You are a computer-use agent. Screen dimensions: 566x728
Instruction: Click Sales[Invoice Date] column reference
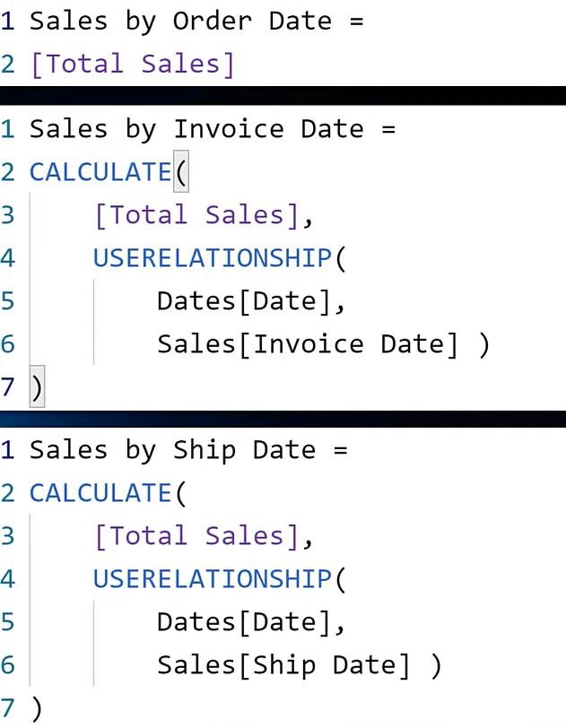[x=308, y=344]
